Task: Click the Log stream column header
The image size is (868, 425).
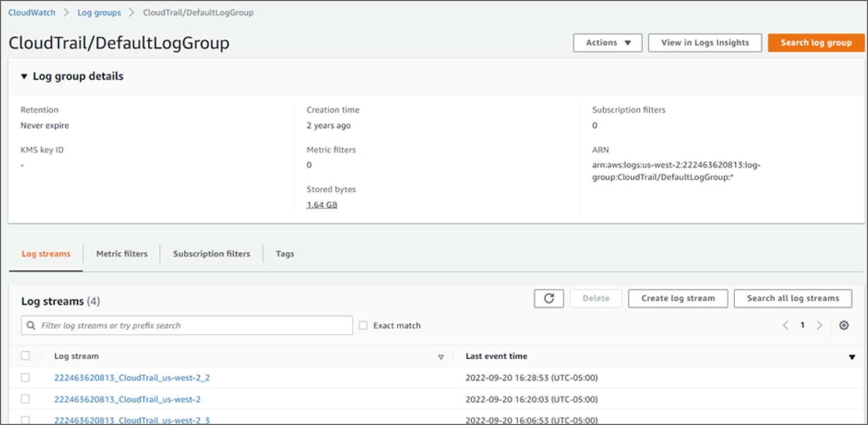Action: pos(77,356)
